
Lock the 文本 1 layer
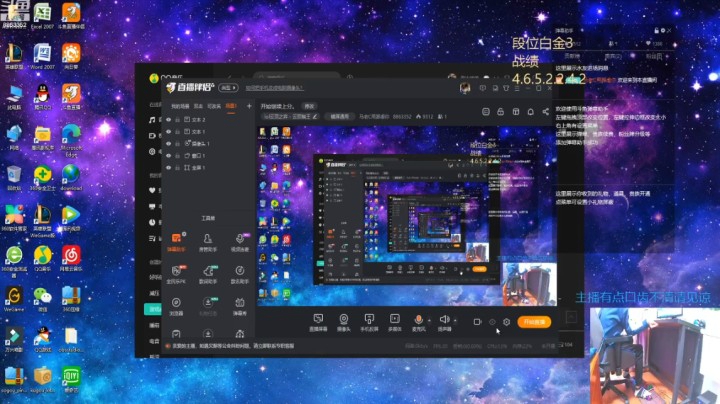[x=177, y=131]
